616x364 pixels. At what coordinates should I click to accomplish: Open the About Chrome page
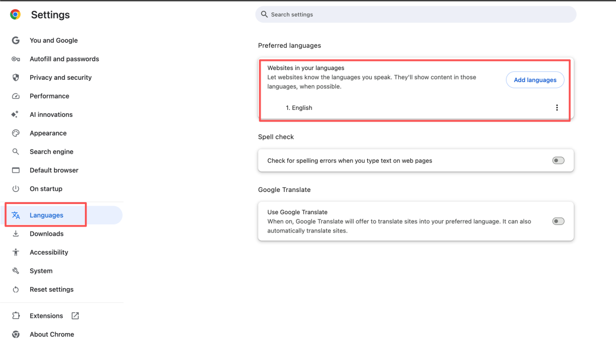[x=51, y=335]
